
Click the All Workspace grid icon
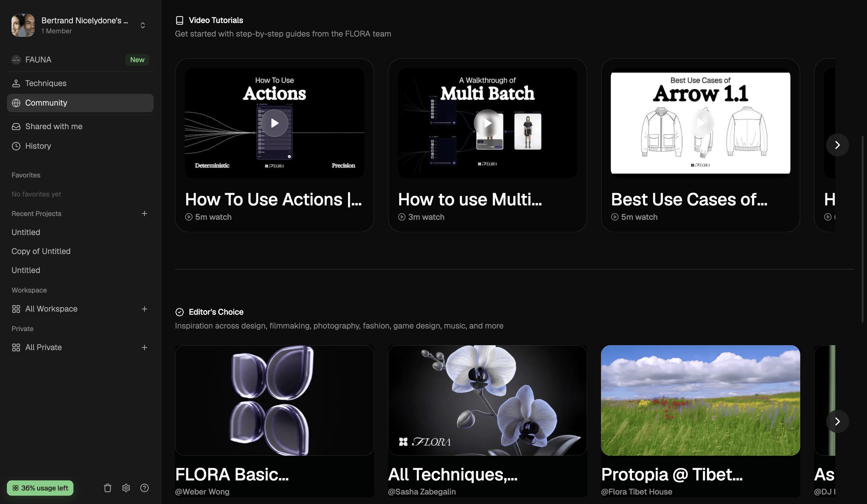click(x=16, y=309)
